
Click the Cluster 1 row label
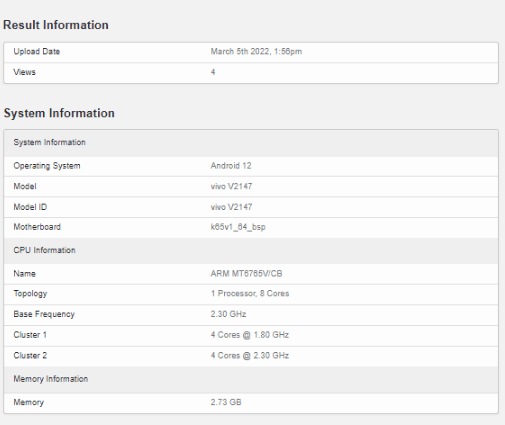click(x=30, y=335)
